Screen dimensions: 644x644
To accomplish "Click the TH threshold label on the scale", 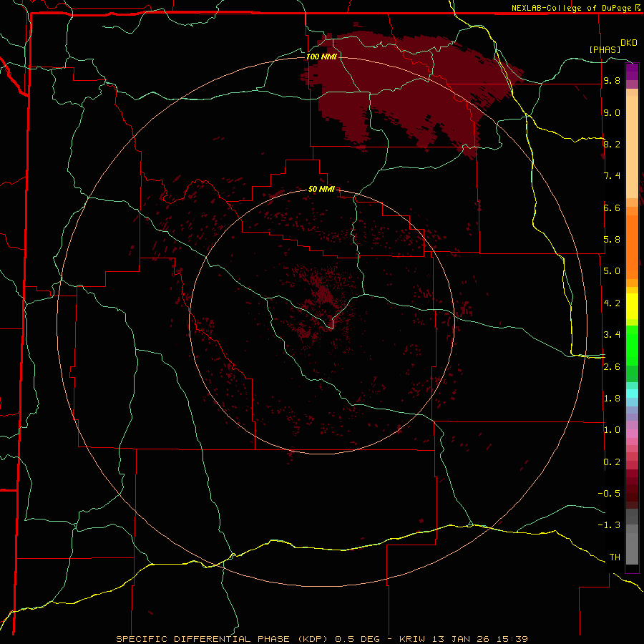I will pyautogui.click(x=615, y=557).
